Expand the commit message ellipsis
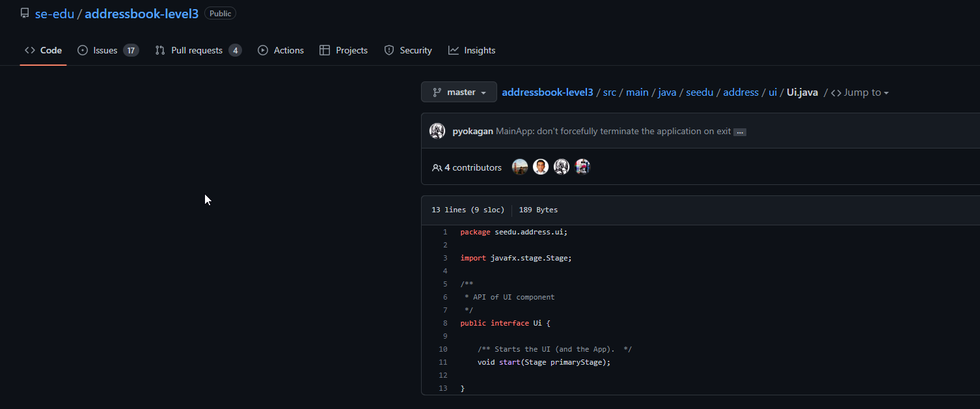This screenshot has width=980, height=409. pos(739,132)
